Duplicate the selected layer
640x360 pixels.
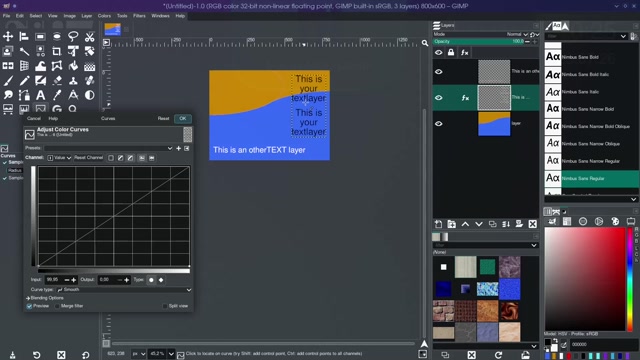point(493,224)
